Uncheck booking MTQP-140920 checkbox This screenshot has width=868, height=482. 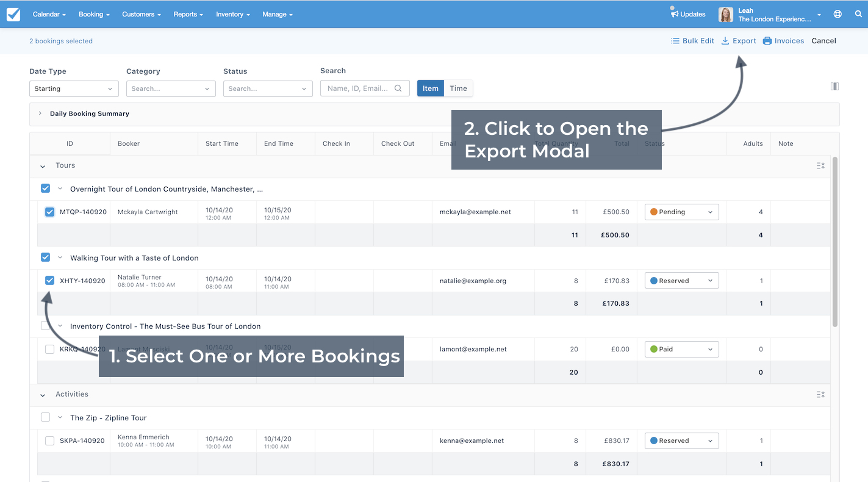[x=49, y=212]
